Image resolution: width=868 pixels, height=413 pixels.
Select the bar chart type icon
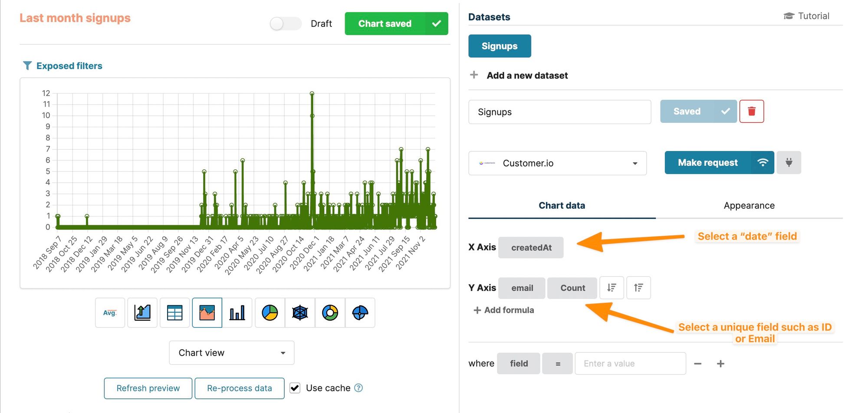coord(237,313)
